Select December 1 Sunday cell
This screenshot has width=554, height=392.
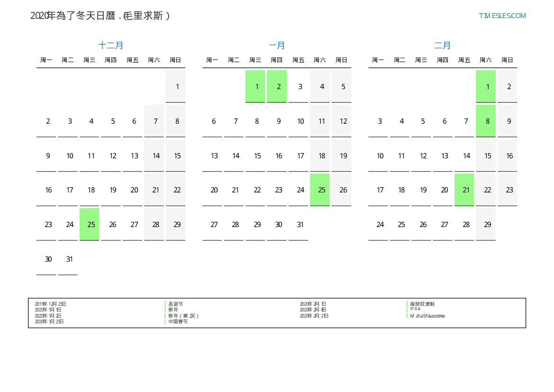pos(176,86)
